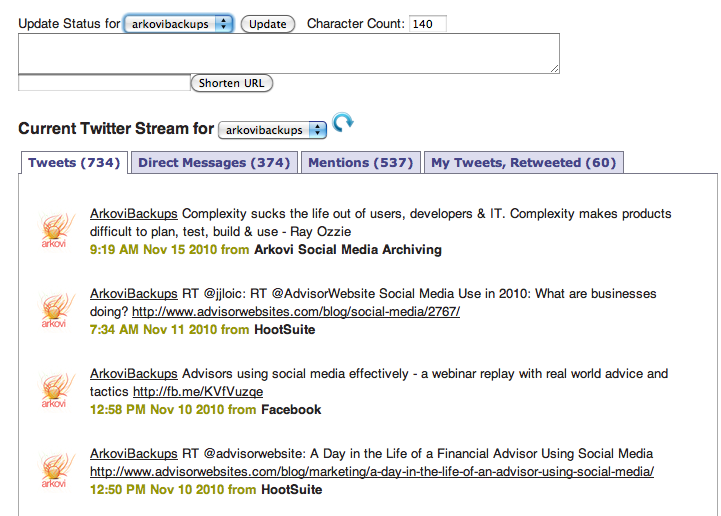Follow the fb.me/KVfVuzqe link
Viewport: 721px width, 516px height.
198,391
